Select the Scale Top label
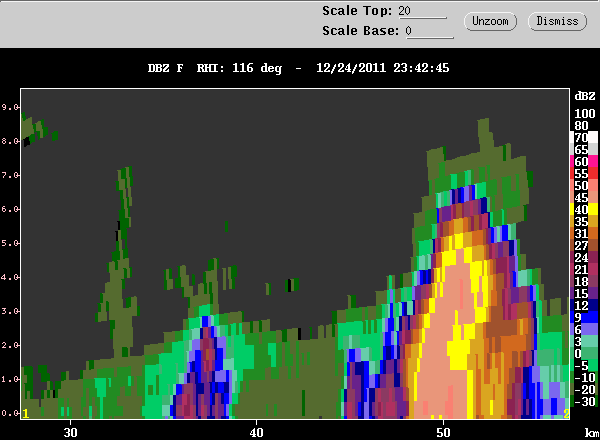Viewport: 600px width, 440px height. [357, 11]
